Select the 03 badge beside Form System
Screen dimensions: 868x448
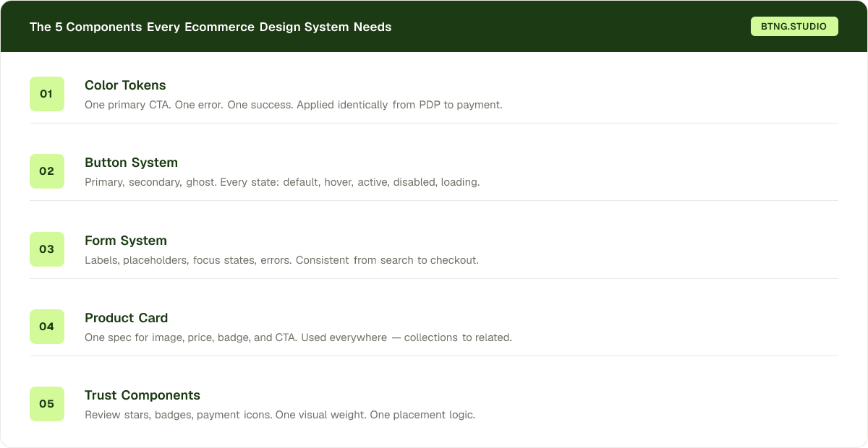coord(46,249)
